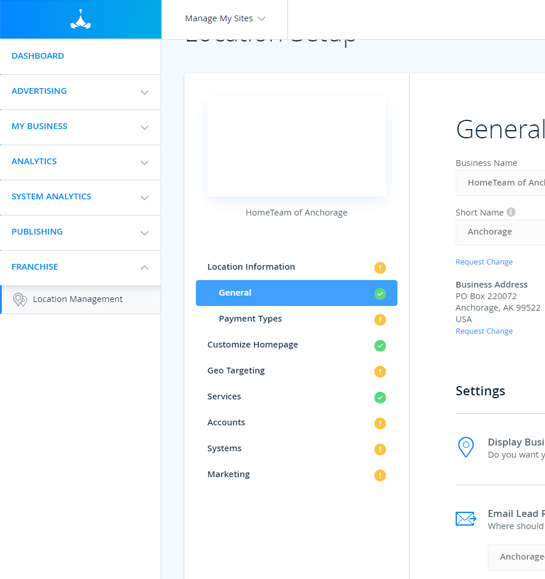545x579 pixels.
Task: Expand the Advertising sidebar section
Action: 80,92
